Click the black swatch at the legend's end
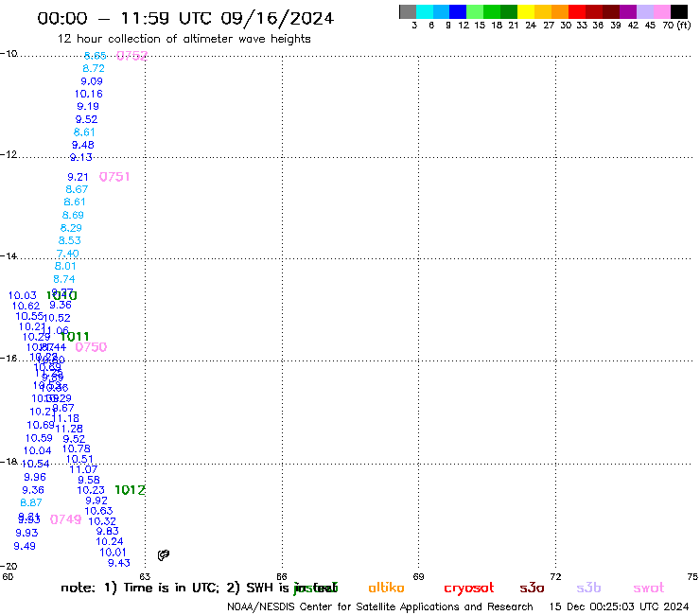This screenshot has height=615, width=700. [x=678, y=11]
